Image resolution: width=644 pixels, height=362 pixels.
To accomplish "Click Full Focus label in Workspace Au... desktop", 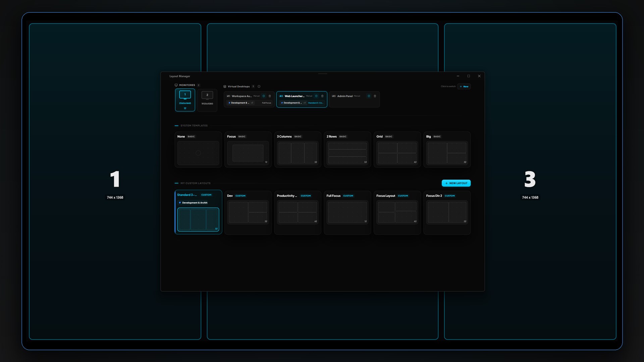I will coord(267,103).
